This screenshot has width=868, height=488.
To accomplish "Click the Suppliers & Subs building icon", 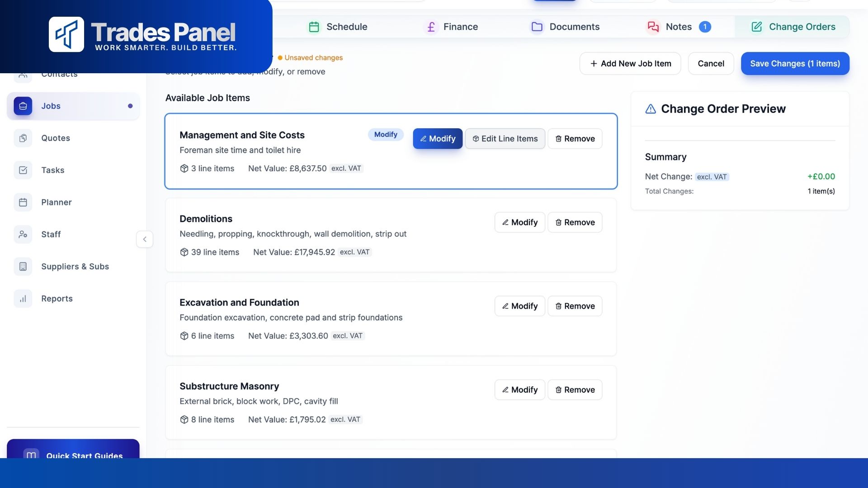I will point(23,266).
